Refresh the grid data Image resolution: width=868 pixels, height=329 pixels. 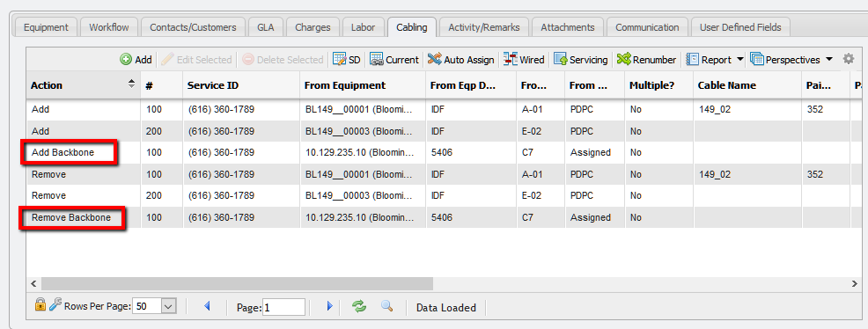coord(359,306)
